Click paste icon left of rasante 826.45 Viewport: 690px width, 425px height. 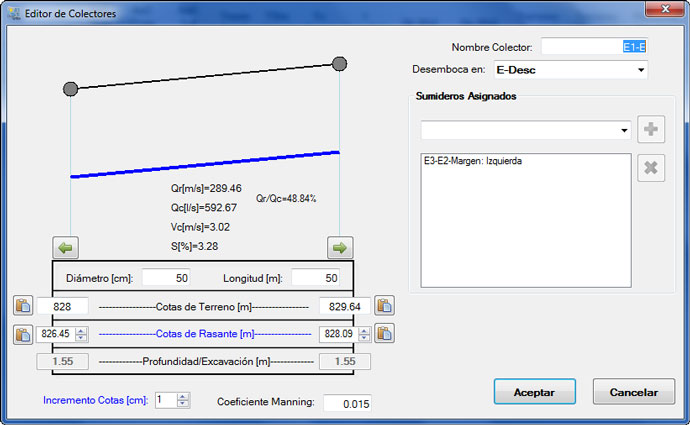23,334
